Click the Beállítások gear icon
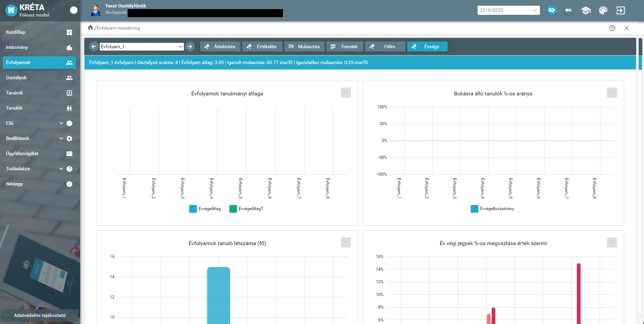Screen dimensions: 644x324 pos(69,139)
